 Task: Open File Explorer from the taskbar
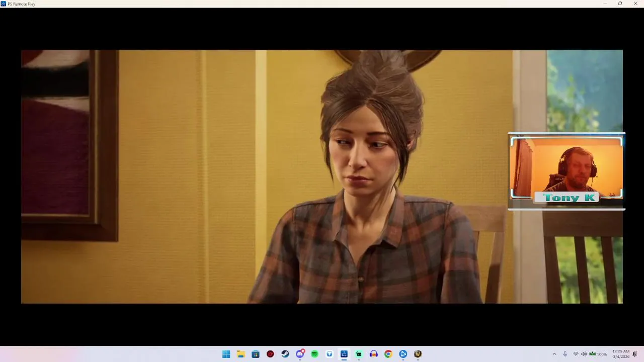(241, 354)
